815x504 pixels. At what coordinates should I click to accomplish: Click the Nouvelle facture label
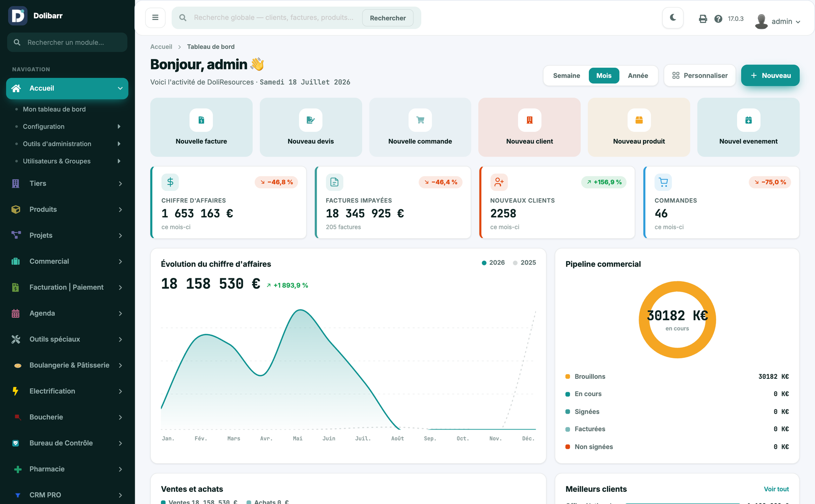click(201, 141)
